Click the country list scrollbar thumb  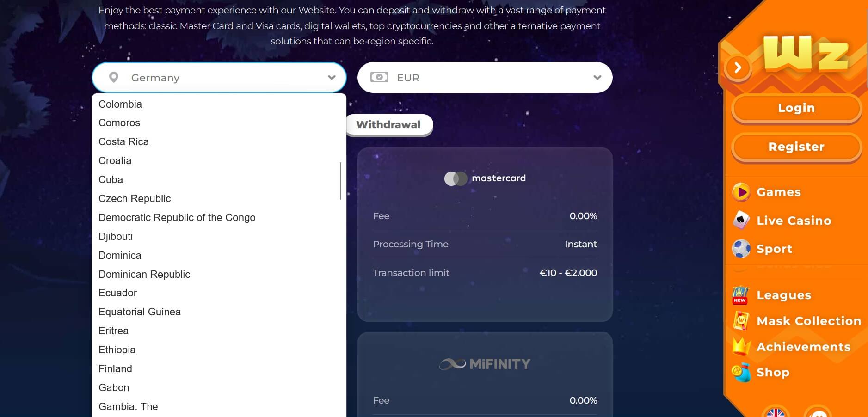[340, 181]
